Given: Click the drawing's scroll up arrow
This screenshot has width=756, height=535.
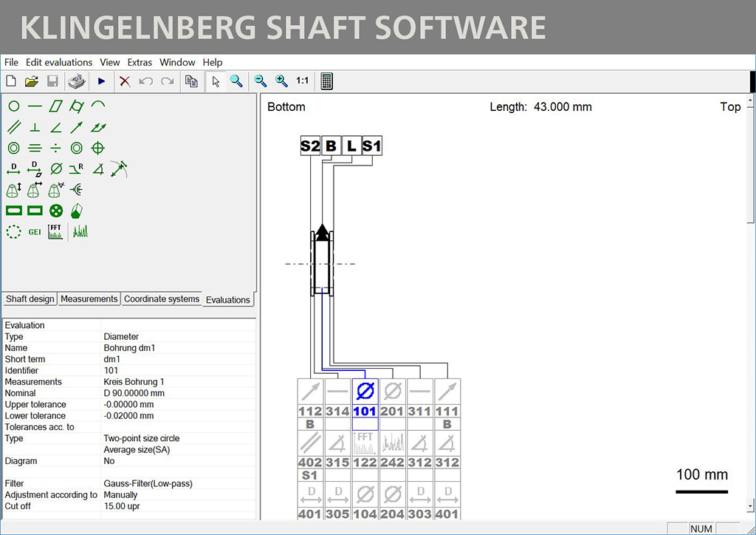Looking at the screenshot, I should (750, 99).
